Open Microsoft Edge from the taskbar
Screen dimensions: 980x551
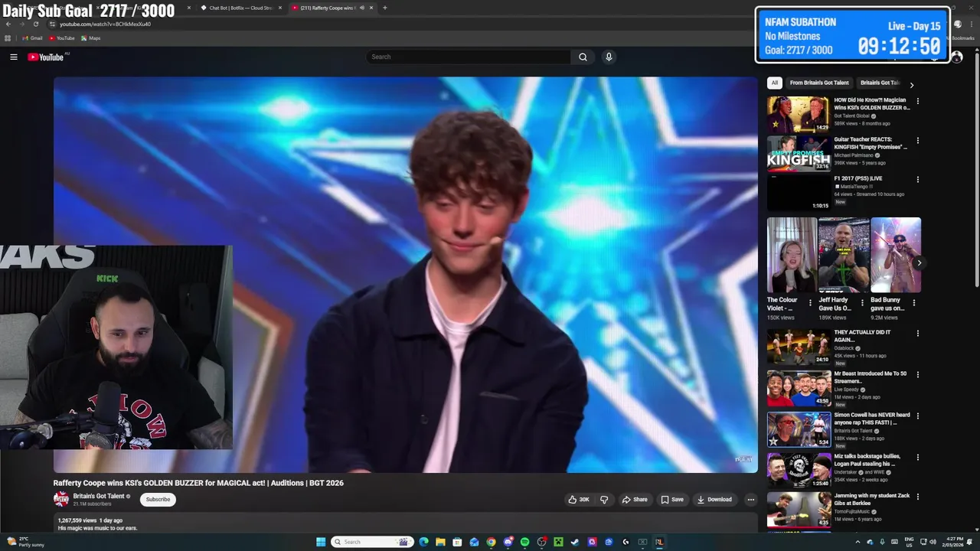click(x=423, y=542)
